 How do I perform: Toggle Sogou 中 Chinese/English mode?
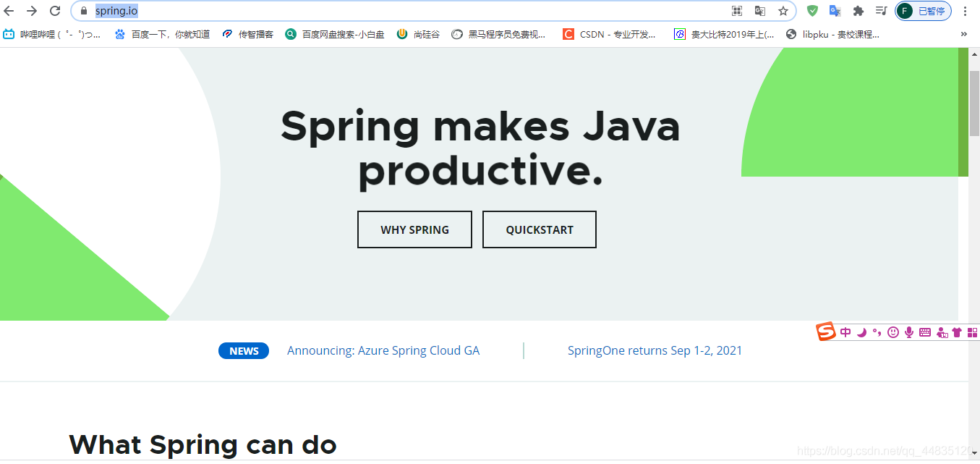pyautogui.click(x=845, y=332)
